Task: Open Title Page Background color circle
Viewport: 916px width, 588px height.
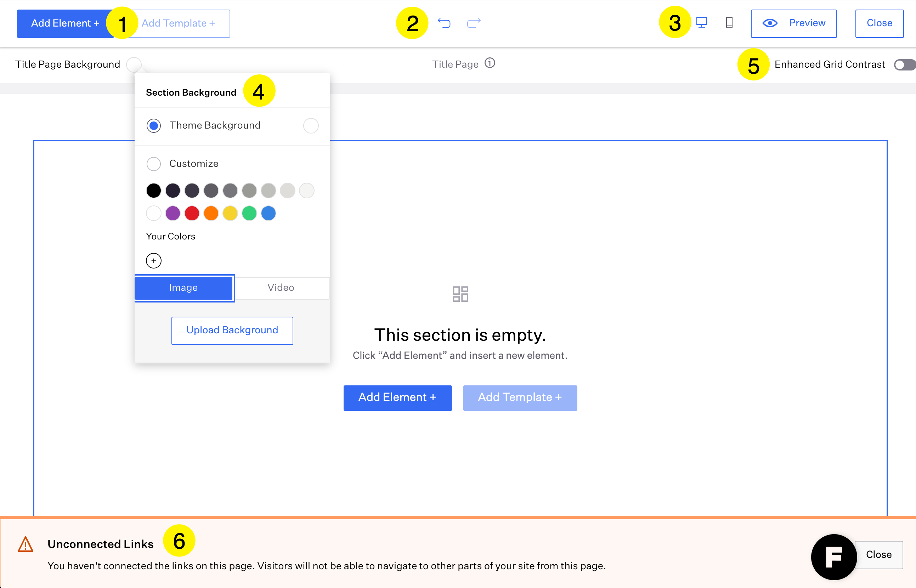Action: [x=134, y=64]
